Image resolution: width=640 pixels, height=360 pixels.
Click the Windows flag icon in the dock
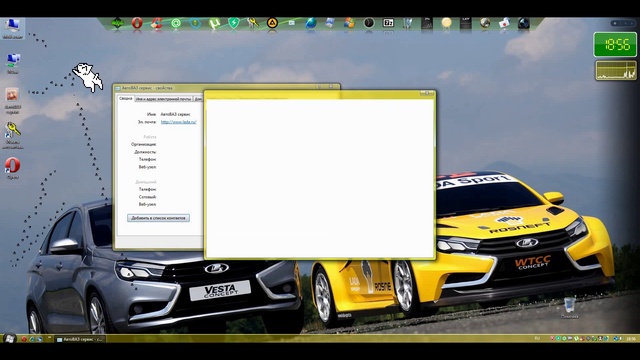(x=349, y=23)
